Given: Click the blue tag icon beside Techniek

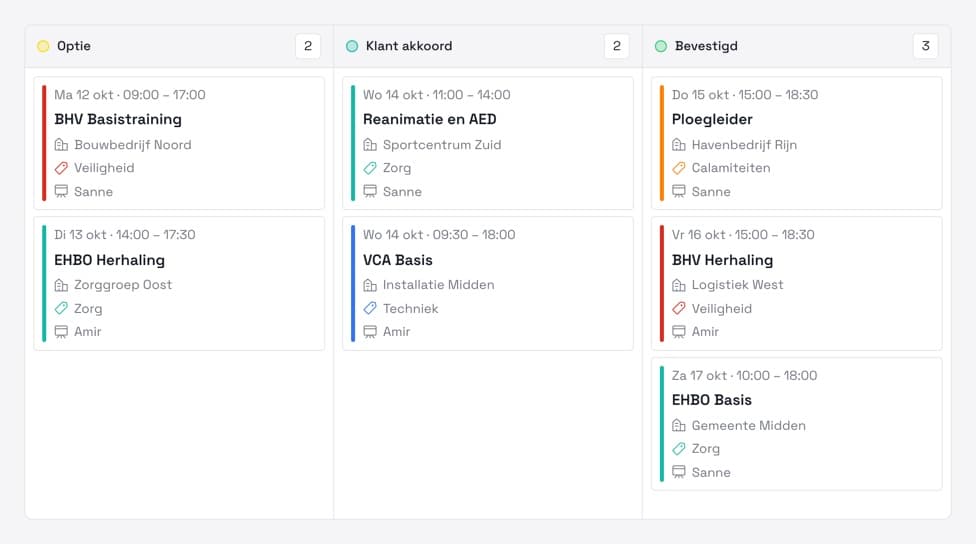Looking at the screenshot, I should [370, 308].
